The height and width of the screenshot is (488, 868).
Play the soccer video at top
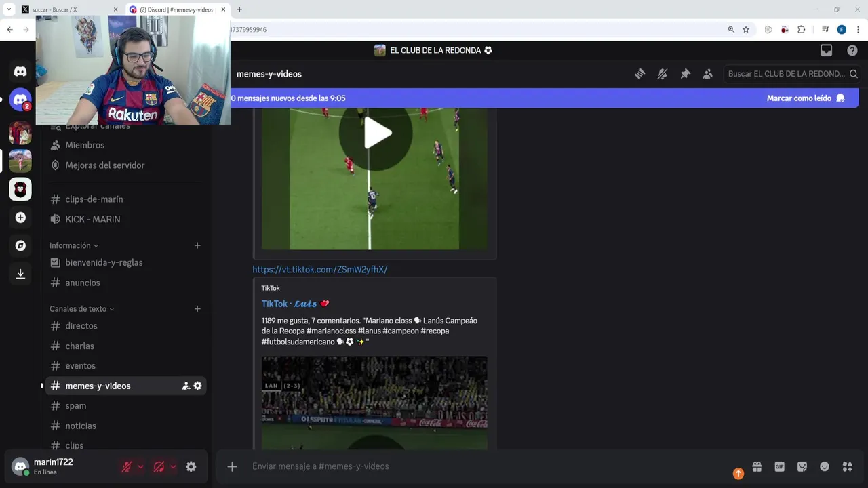click(375, 133)
